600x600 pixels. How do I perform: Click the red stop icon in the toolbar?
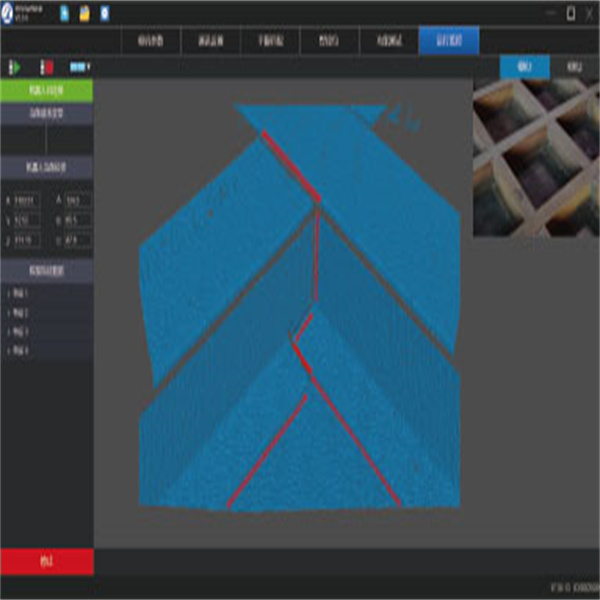[46, 67]
